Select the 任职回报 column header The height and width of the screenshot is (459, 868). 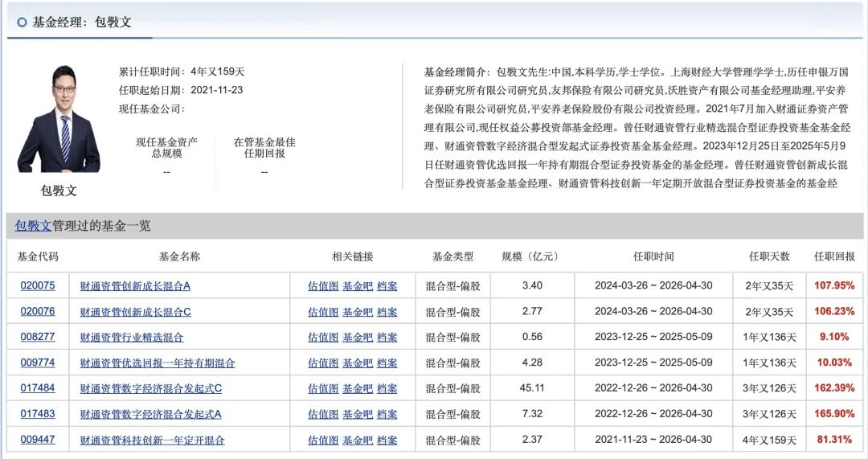pyautogui.click(x=834, y=256)
